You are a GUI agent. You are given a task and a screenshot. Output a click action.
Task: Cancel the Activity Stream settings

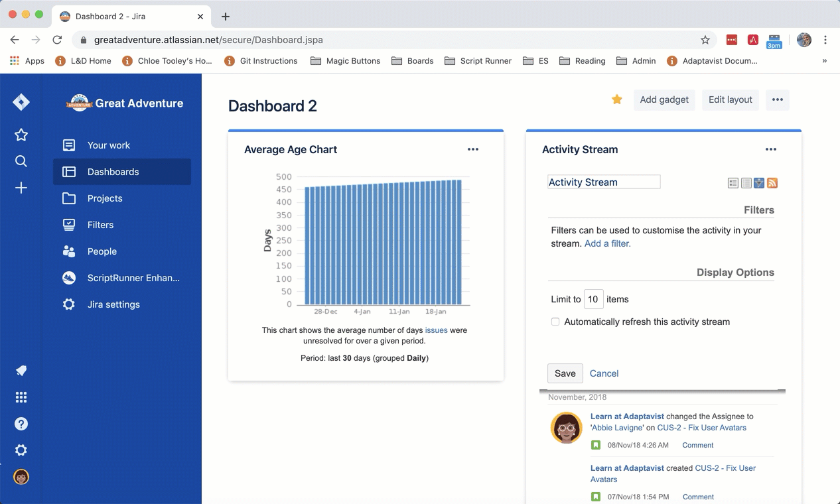[604, 373]
